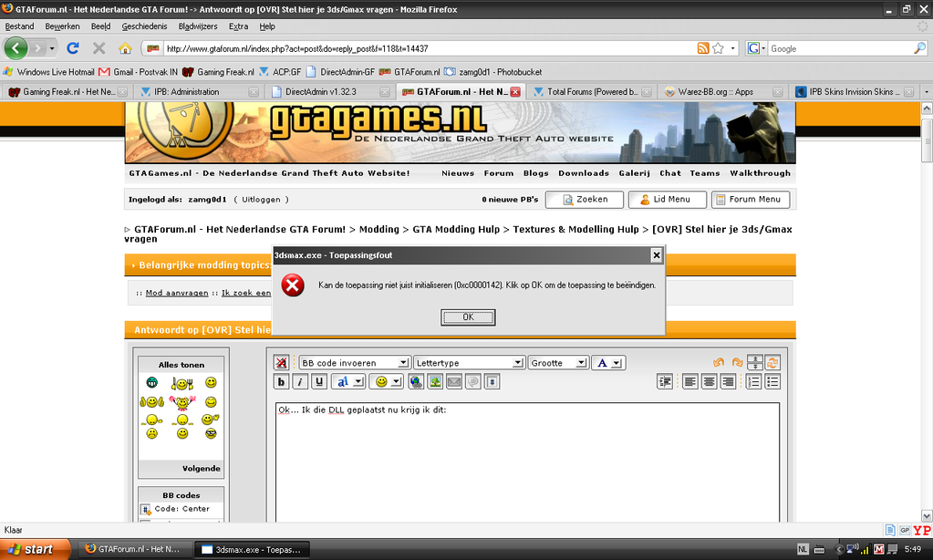Click the wireless signal strength tray icon
The width and height of the screenshot is (933, 560).
coord(866,549)
